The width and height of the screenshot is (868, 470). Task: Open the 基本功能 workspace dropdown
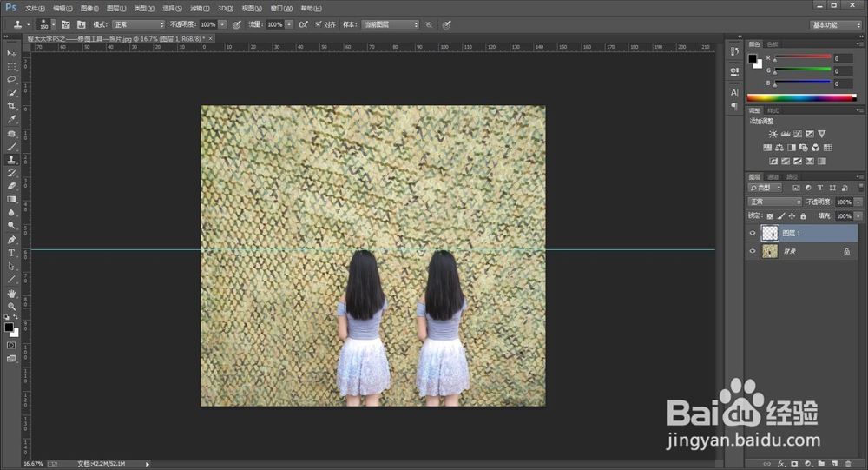836,25
